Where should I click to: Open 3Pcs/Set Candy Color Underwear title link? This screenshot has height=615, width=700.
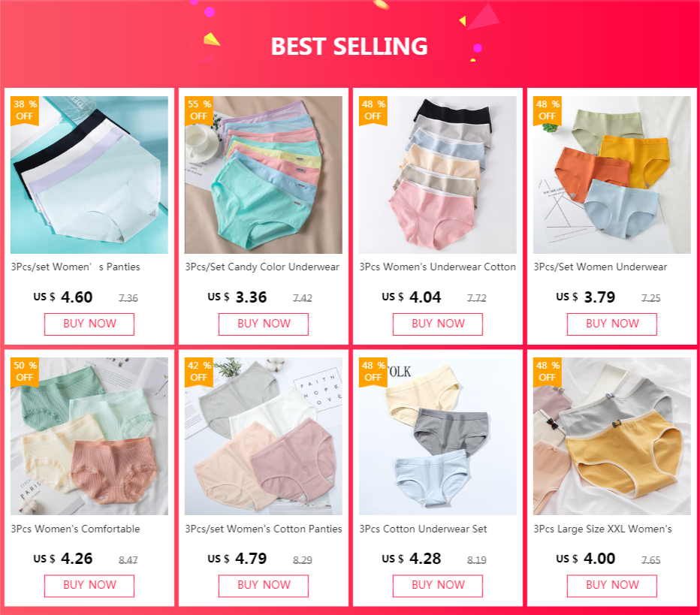click(262, 267)
